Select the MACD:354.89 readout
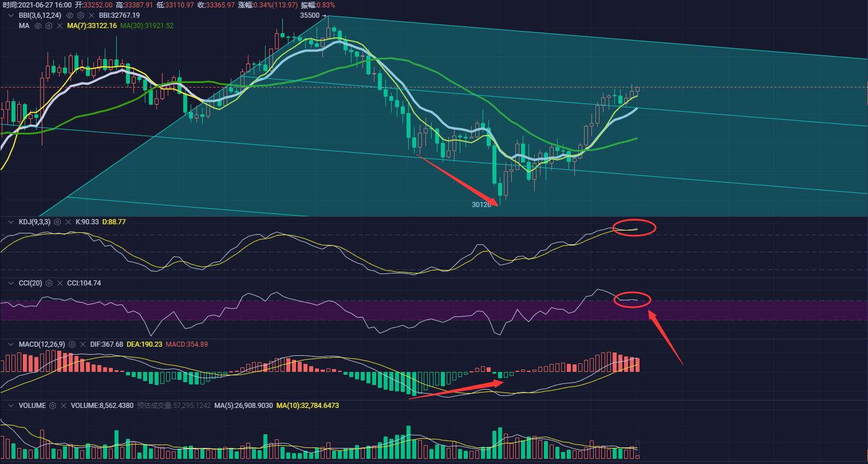Image resolution: width=868 pixels, height=464 pixels. click(x=187, y=344)
